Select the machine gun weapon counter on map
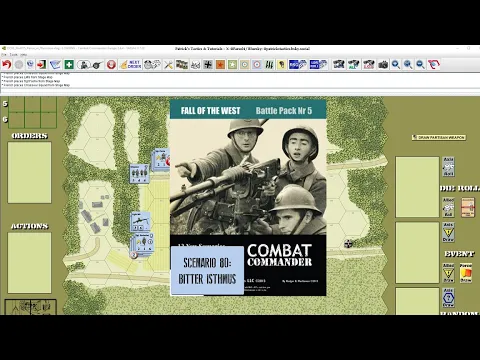Image resolution: width=480 pixels, height=360 pixels. (x=140, y=222)
